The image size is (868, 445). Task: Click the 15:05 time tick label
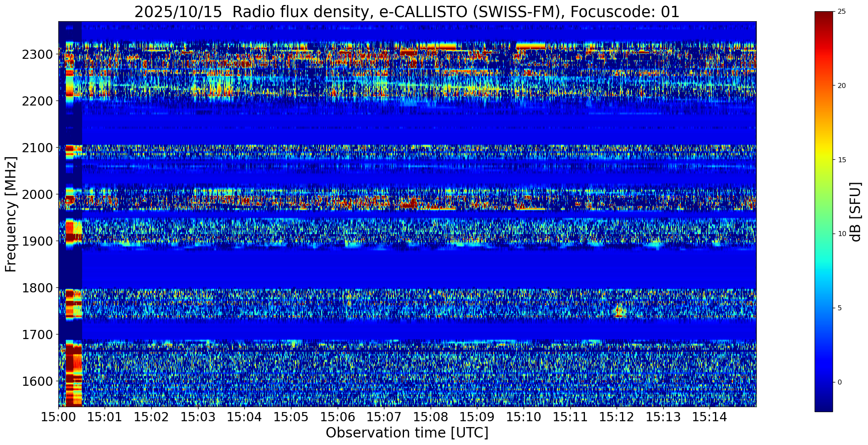pyautogui.click(x=291, y=417)
